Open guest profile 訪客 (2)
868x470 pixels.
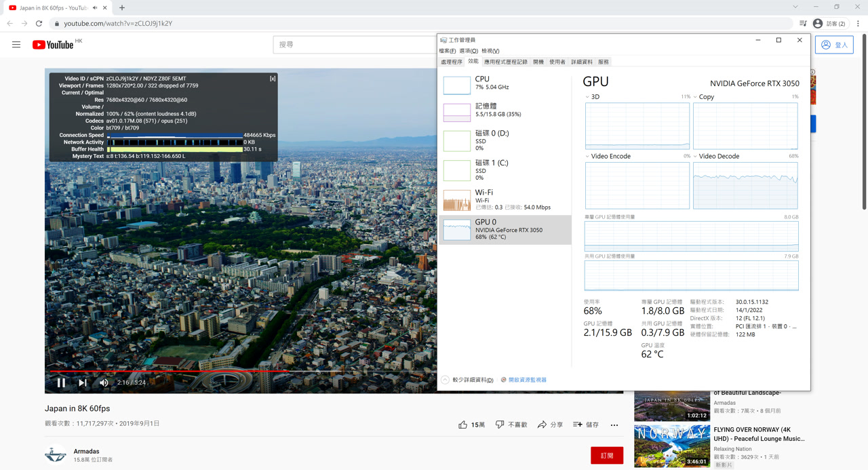[829, 23]
